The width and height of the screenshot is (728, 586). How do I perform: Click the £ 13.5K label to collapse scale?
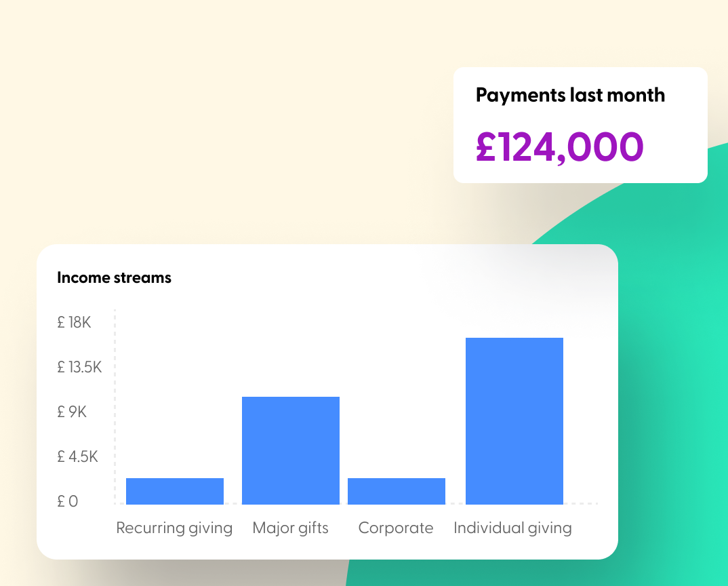click(x=80, y=367)
